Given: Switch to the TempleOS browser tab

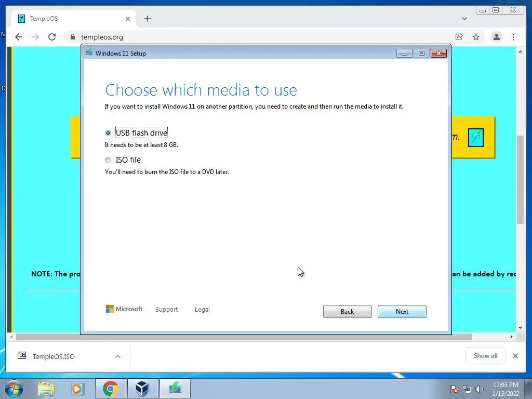Looking at the screenshot, I should [x=73, y=19].
